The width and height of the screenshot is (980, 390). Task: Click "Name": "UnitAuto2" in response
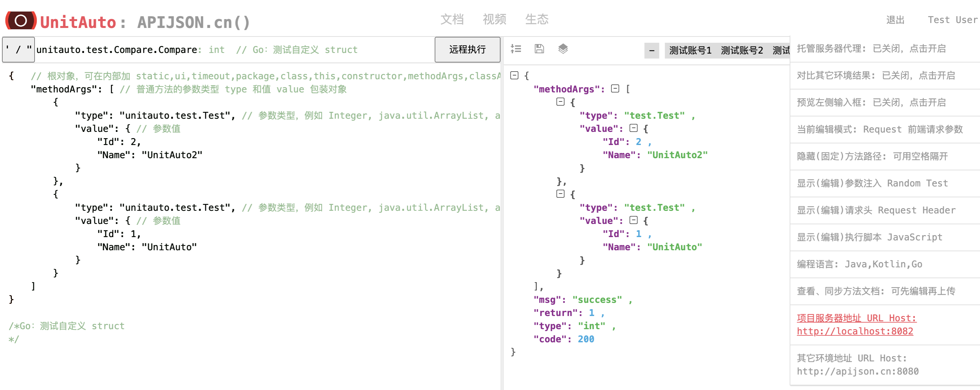tap(655, 155)
